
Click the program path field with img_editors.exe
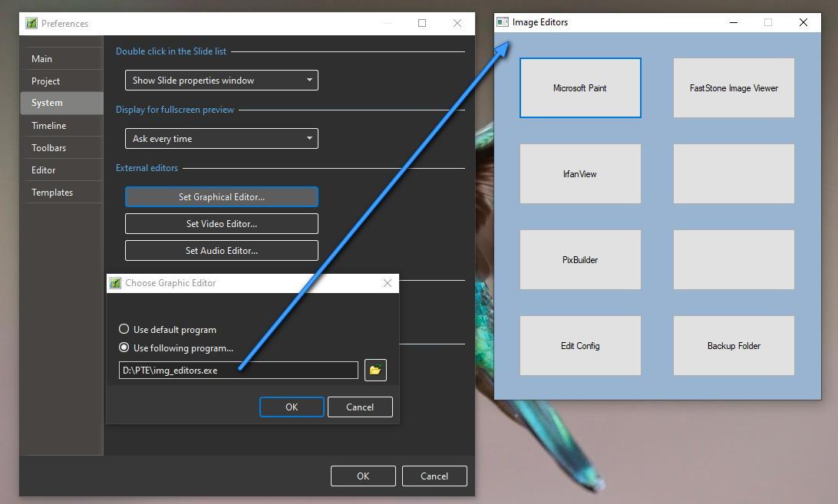[239, 370]
